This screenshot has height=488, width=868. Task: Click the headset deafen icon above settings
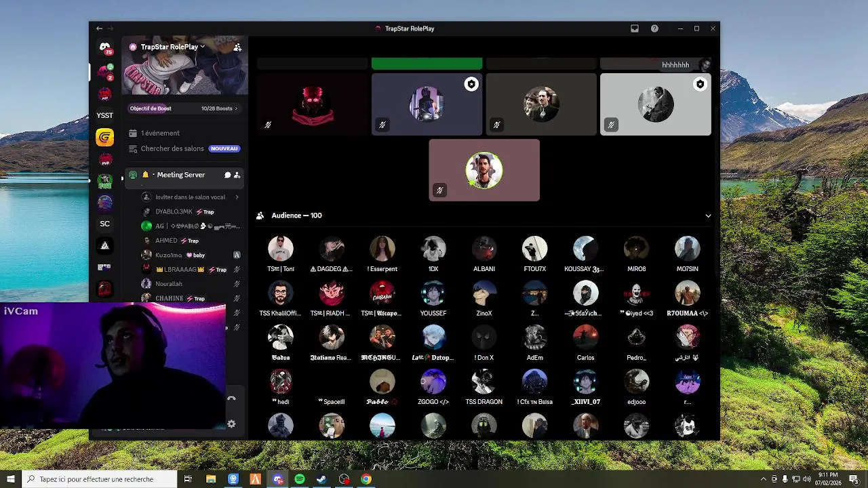(231, 399)
